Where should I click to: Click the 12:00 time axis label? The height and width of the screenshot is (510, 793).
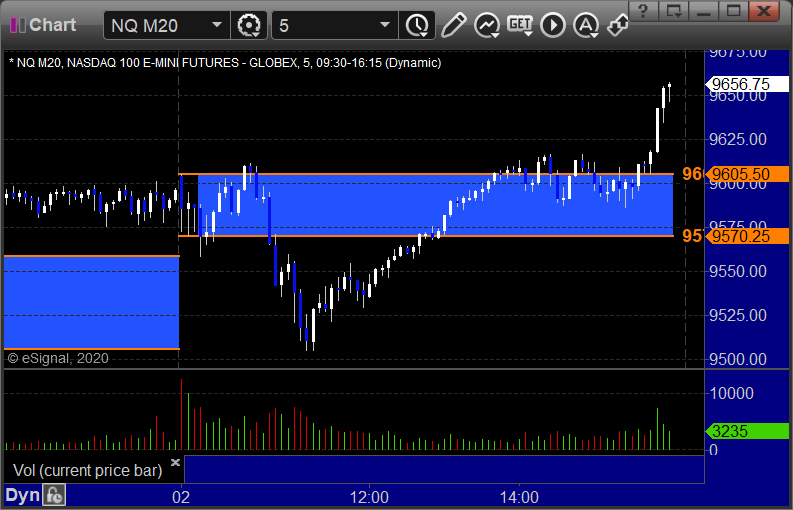tap(369, 497)
